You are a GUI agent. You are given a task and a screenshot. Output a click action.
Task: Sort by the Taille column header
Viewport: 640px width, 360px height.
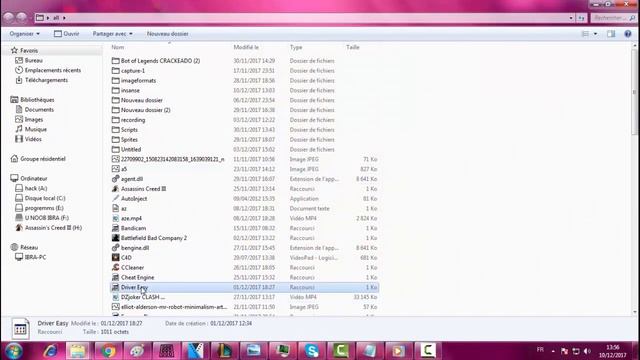pos(353,47)
